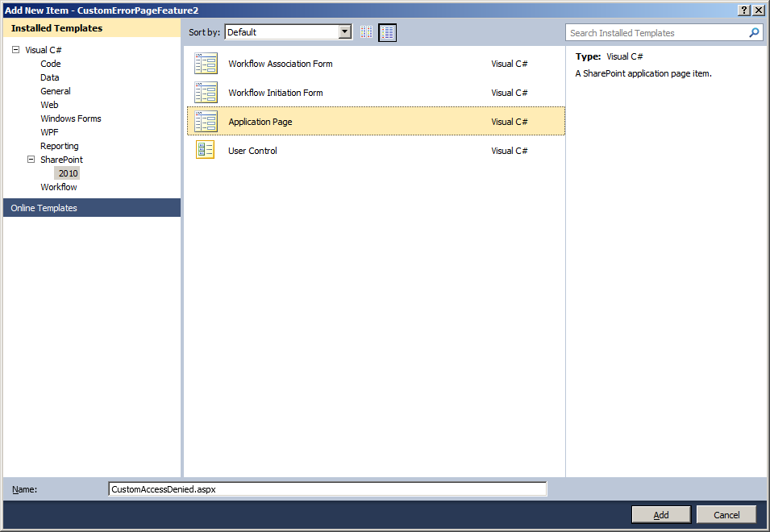Collapse the SharePoint tree node
This screenshot has height=532, width=770.
31,159
